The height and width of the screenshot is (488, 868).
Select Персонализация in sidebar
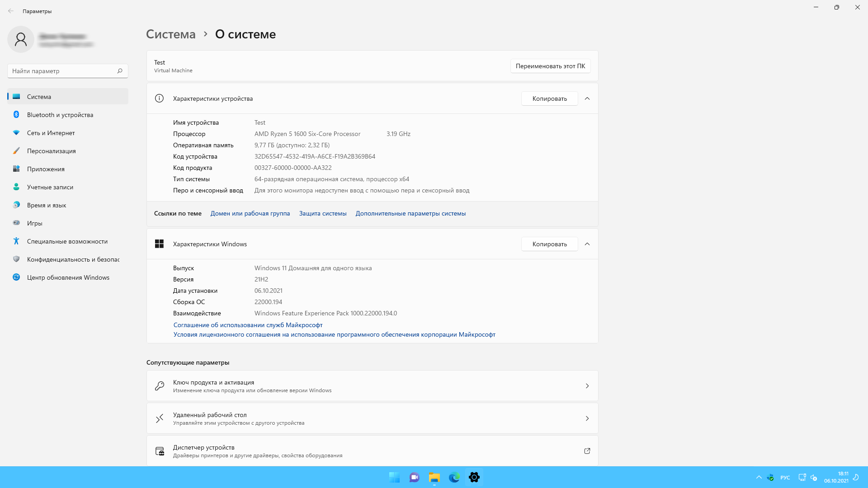point(52,151)
